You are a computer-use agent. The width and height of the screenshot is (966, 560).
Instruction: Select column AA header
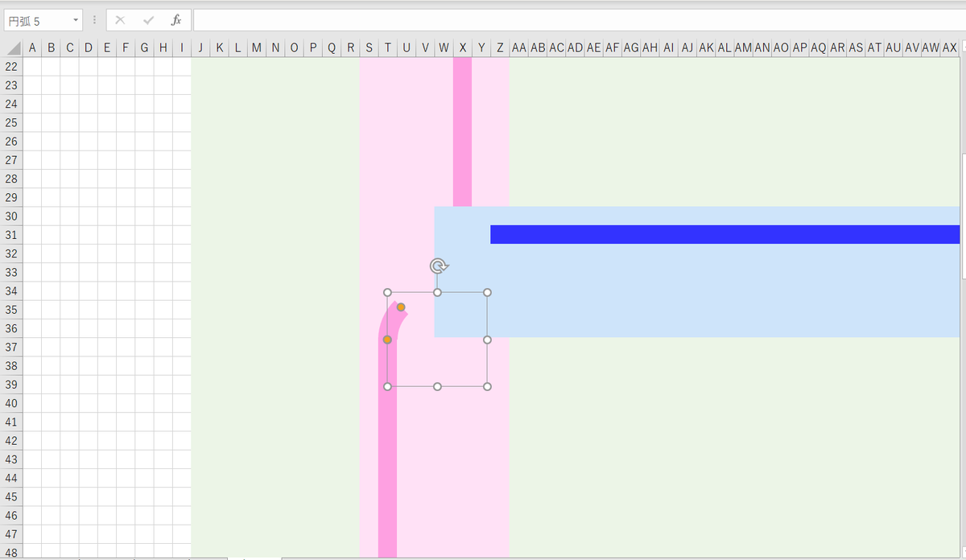click(x=518, y=48)
